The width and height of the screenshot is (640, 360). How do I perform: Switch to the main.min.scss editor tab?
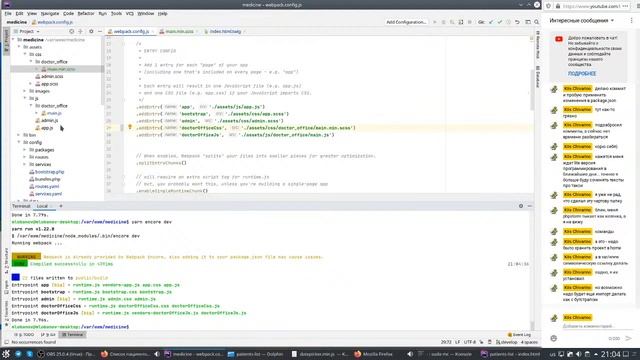179,31
